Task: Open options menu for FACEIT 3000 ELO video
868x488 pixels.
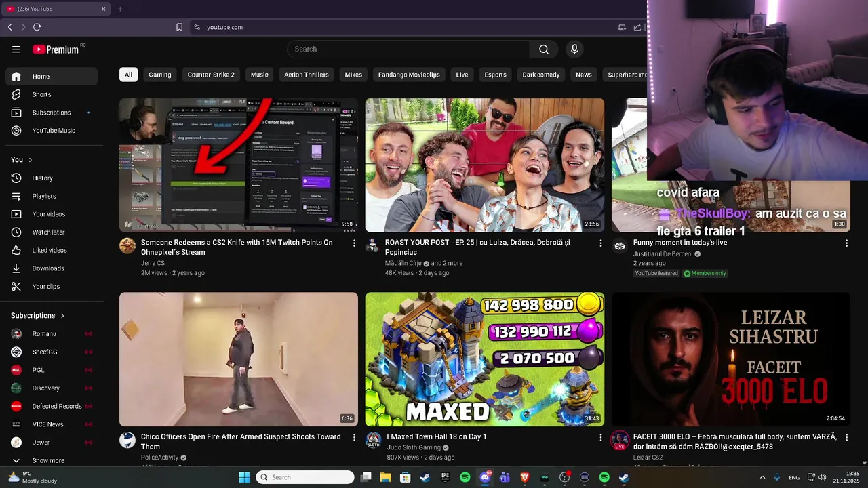Action: tap(846, 437)
